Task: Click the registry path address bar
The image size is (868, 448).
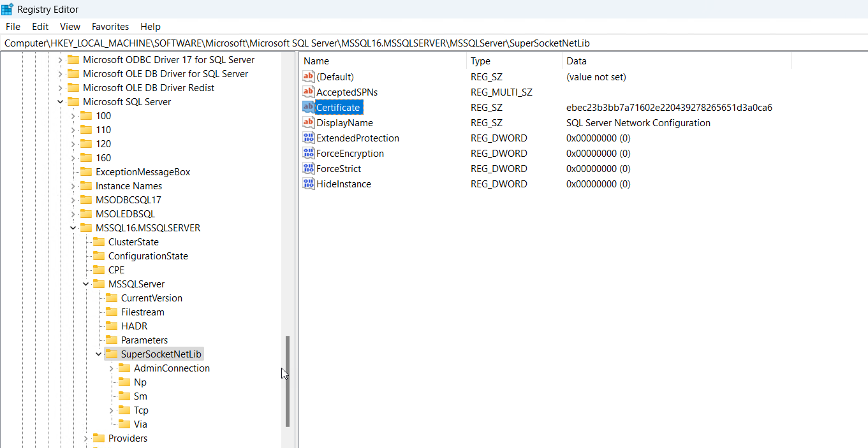Action: tap(434, 43)
